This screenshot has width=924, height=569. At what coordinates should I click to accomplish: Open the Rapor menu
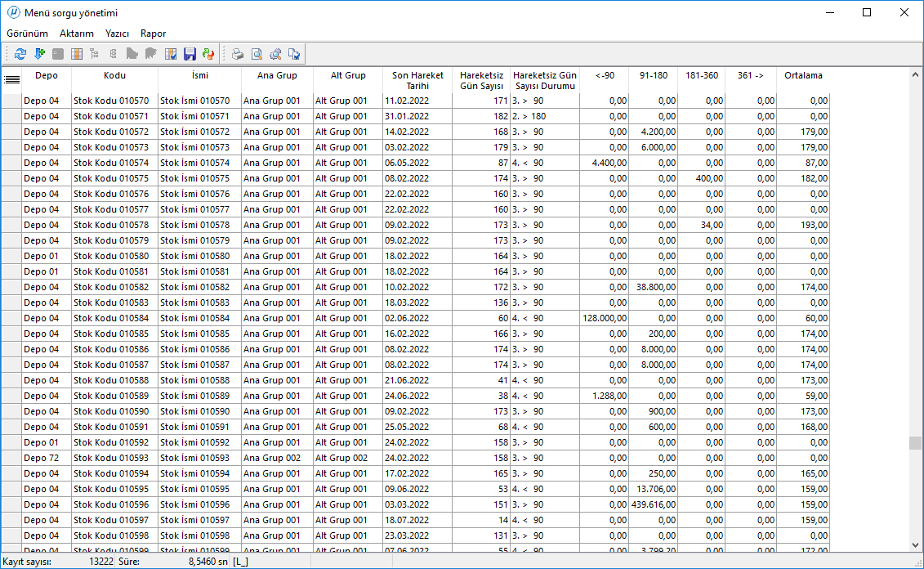pos(153,34)
